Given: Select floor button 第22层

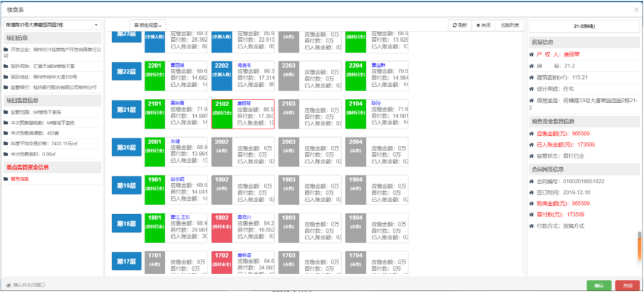Looking at the screenshot, I should click(x=126, y=71).
